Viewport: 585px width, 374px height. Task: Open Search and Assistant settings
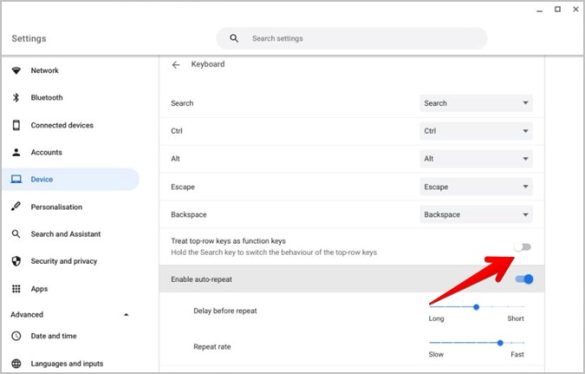[66, 234]
